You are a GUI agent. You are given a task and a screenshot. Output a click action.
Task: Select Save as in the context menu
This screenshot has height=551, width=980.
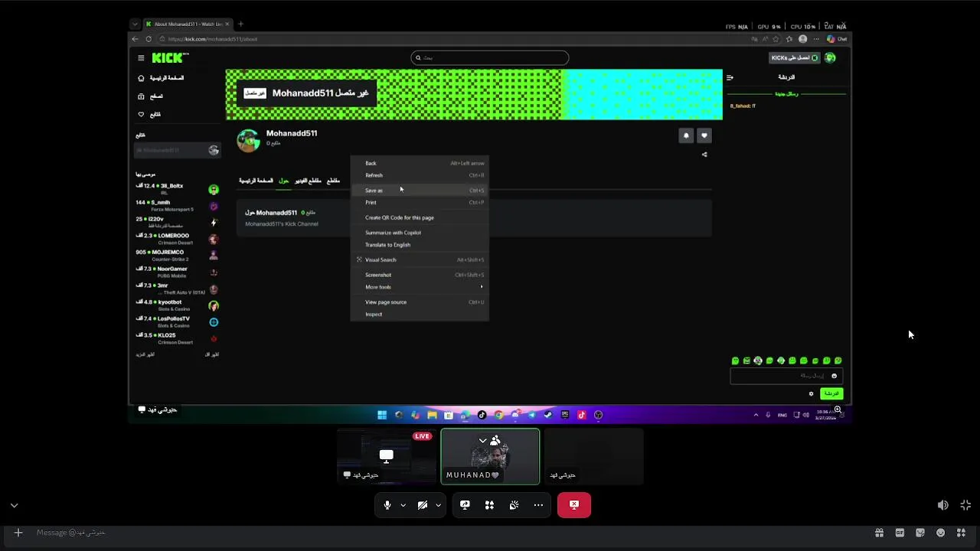(420, 191)
